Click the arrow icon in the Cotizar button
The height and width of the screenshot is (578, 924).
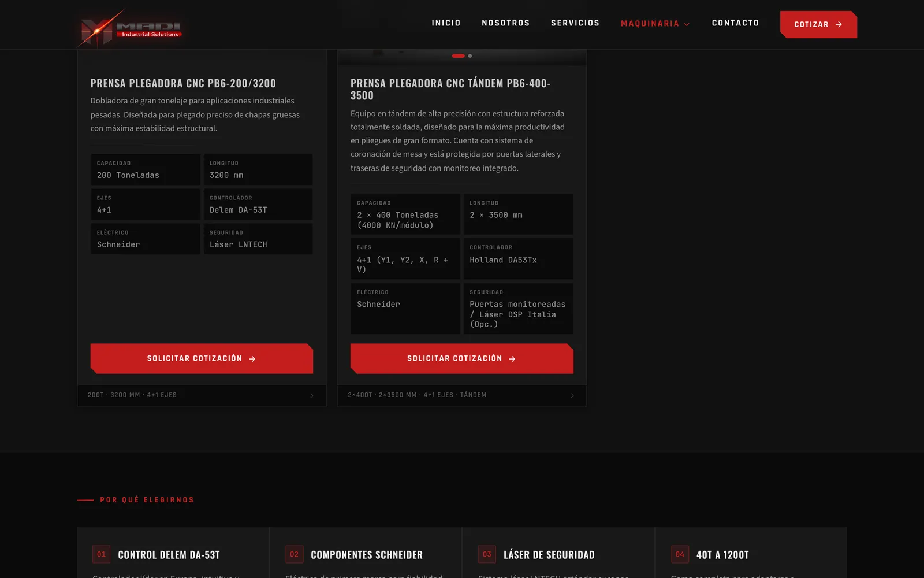pos(839,24)
